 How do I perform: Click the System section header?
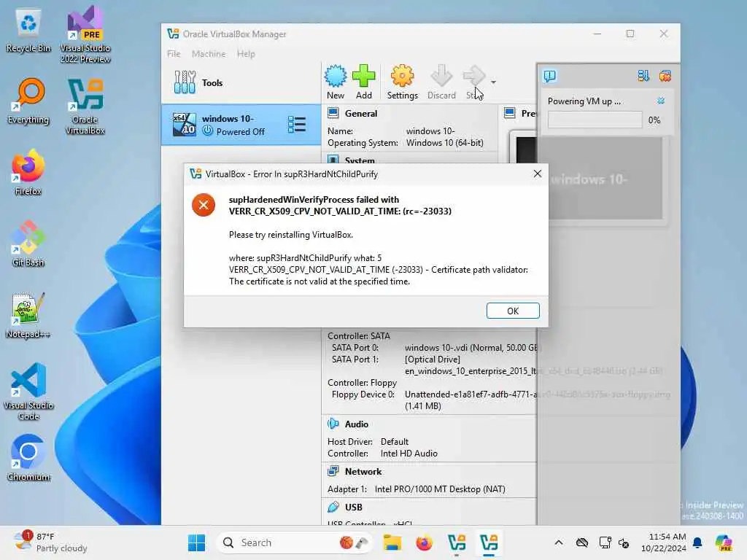[359, 160]
